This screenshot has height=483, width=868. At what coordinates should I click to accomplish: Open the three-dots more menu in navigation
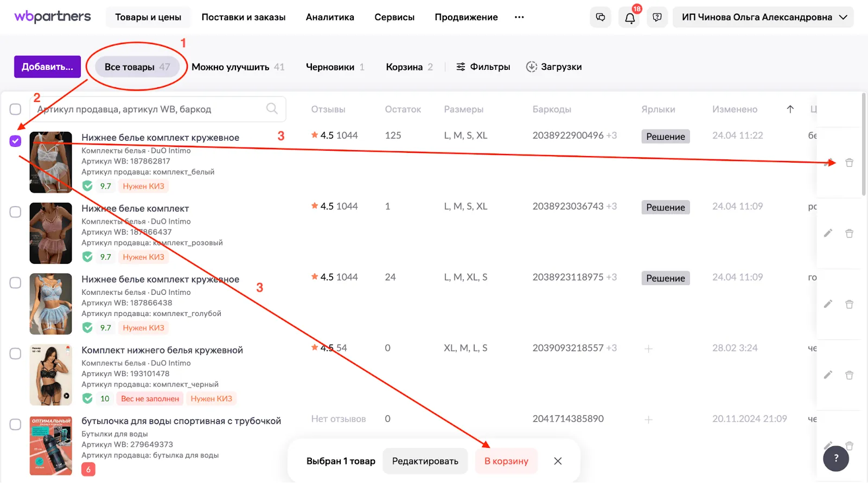coord(519,17)
